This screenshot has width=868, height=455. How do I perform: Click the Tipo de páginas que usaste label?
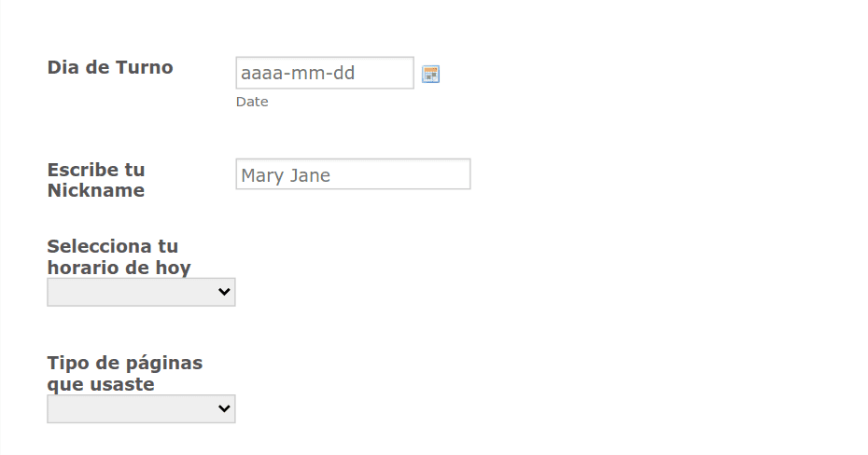point(124,373)
